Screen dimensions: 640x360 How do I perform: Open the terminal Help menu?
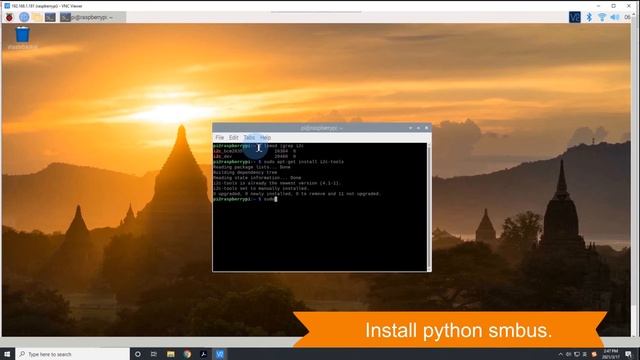265,138
